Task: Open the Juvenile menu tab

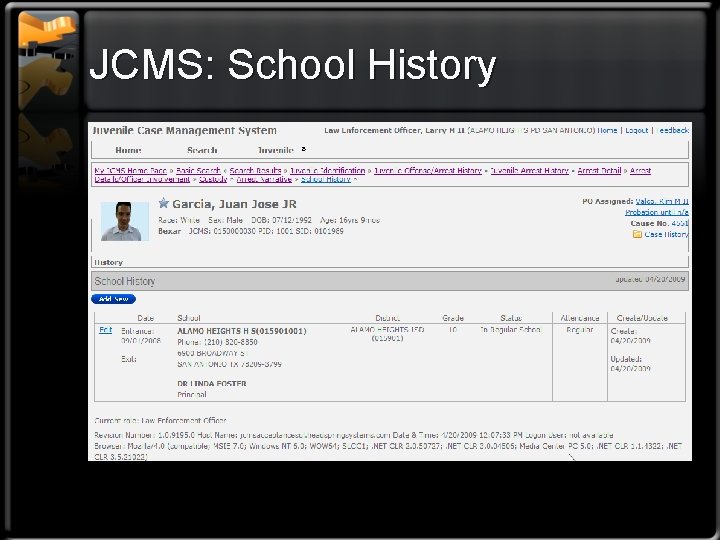Action: pyautogui.click(x=276, y=150)
